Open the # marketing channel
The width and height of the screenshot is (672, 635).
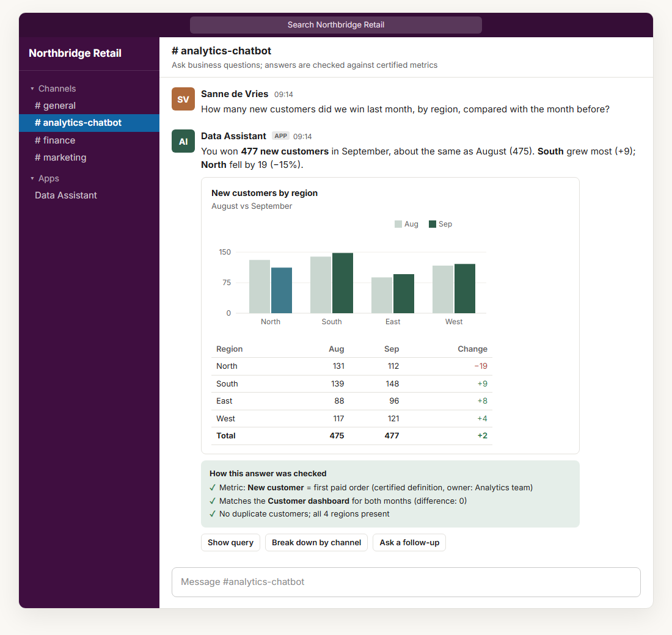(89, 158)
